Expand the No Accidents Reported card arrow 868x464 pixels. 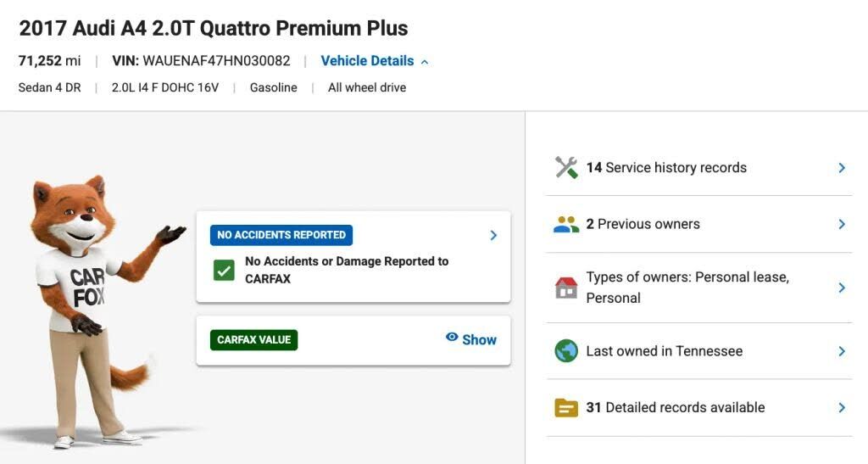493,235
